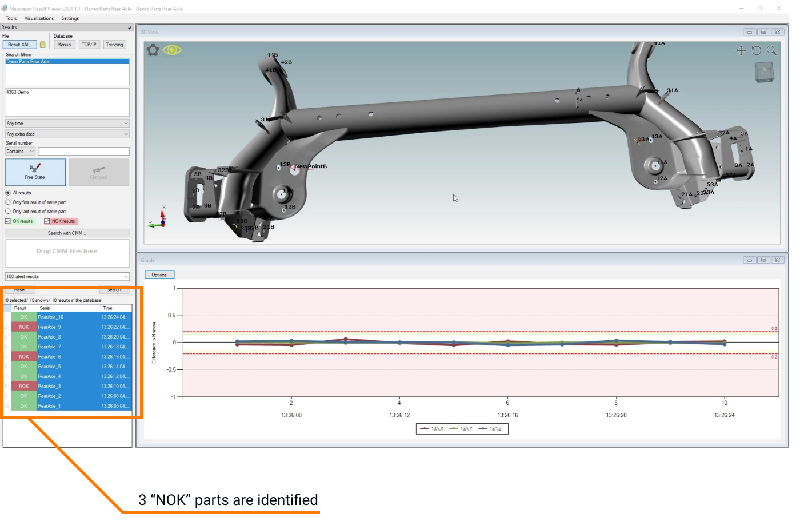Click Search with CMM button
The width and height of the screenshot is (812, 525).
click(67, 233)
